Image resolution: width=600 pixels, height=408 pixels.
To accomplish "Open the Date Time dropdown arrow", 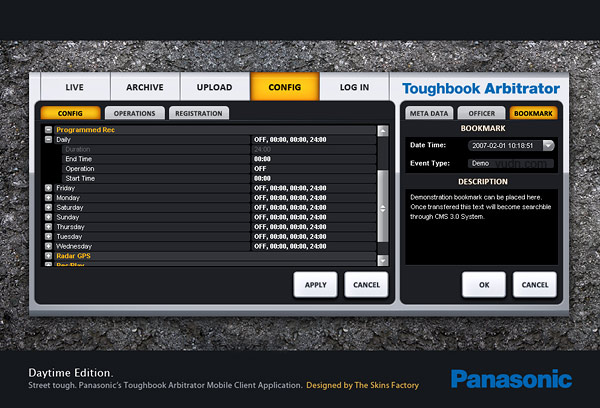I will 548,145.
